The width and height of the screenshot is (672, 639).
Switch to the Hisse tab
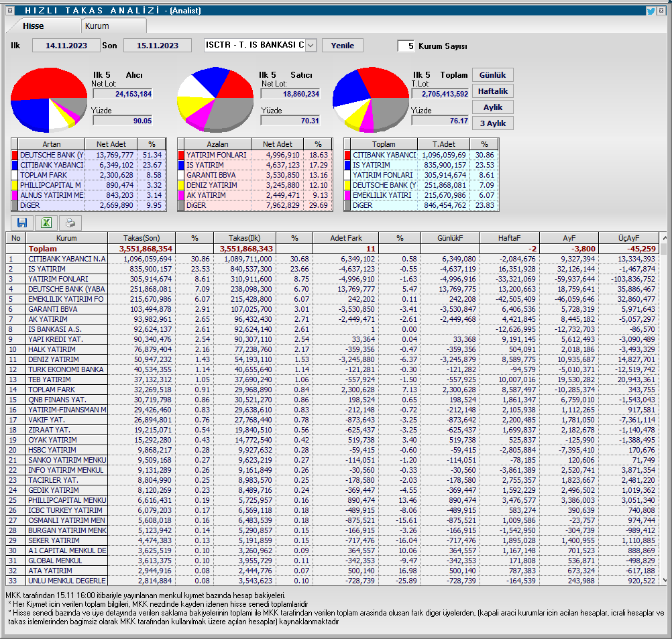pyautogui.click(x=33, y=26)
